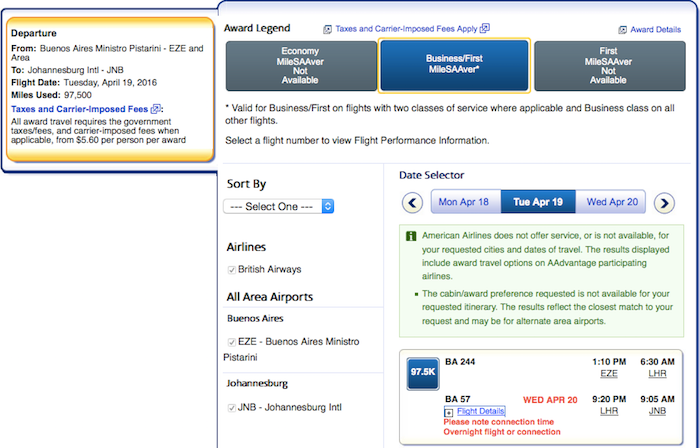The height and width of the screenshot is (448, 700).
Task: Choose Business/First MileSAAver award button
Action: pyautogui.click(x=454, y=65)
